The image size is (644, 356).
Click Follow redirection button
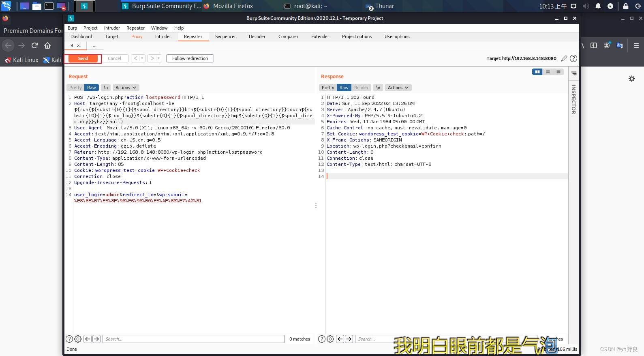click(x=190, y=58)
